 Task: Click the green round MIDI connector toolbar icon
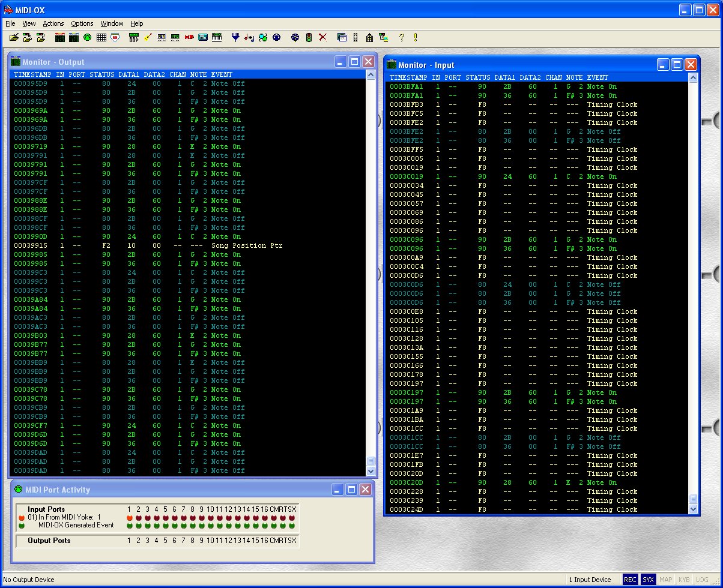tap(87, 37)
